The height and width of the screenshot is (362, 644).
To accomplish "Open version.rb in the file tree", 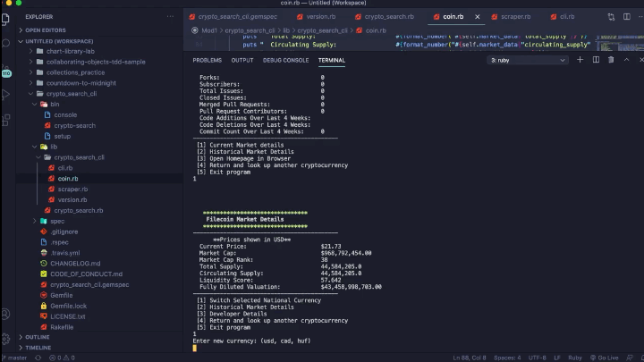I will click(x=72, y=200).
